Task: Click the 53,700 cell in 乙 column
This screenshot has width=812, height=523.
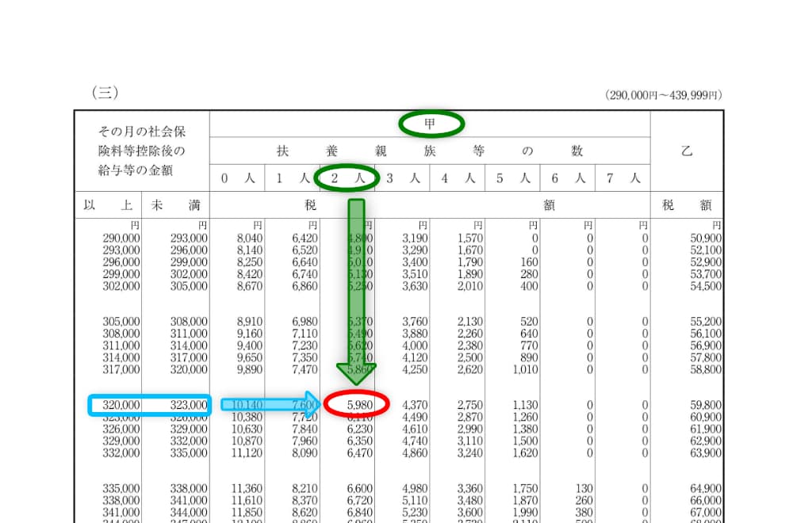Action: (706, 274)
